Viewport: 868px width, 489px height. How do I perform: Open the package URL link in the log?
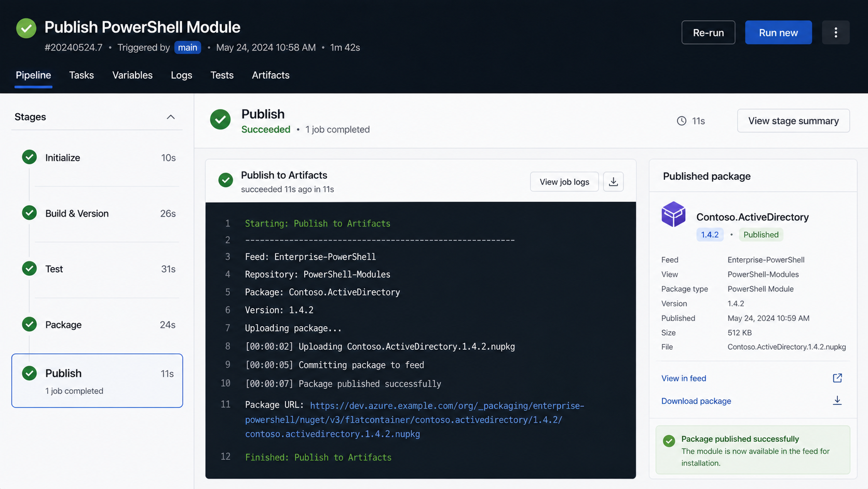click(414, 419)
